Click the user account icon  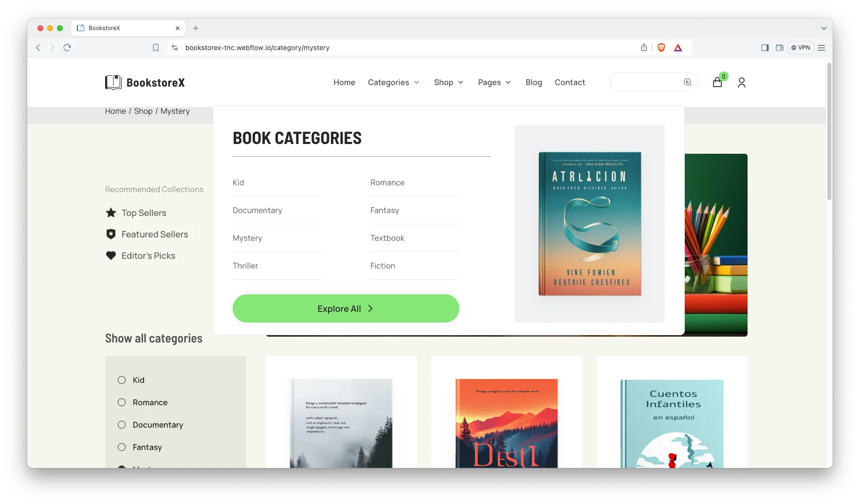point(741,83)
